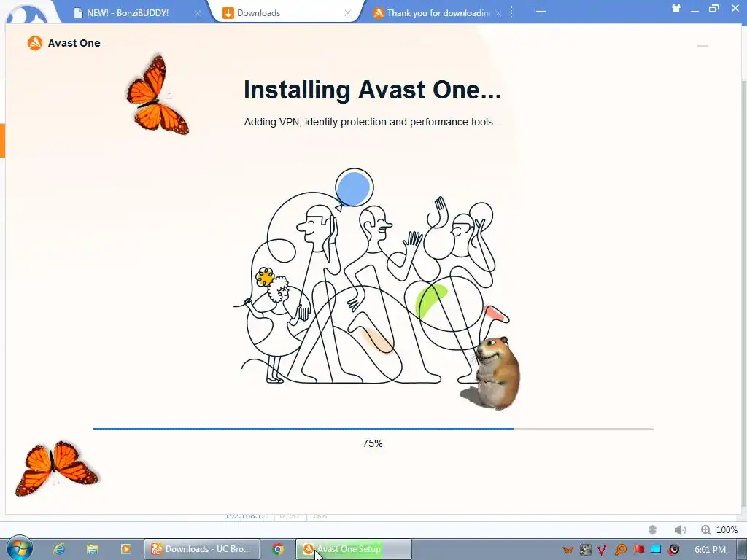The width and height of the screenshot is (747, 560).
Task: Click the bottom-left butterfly desktop pet
Action: 56,468
